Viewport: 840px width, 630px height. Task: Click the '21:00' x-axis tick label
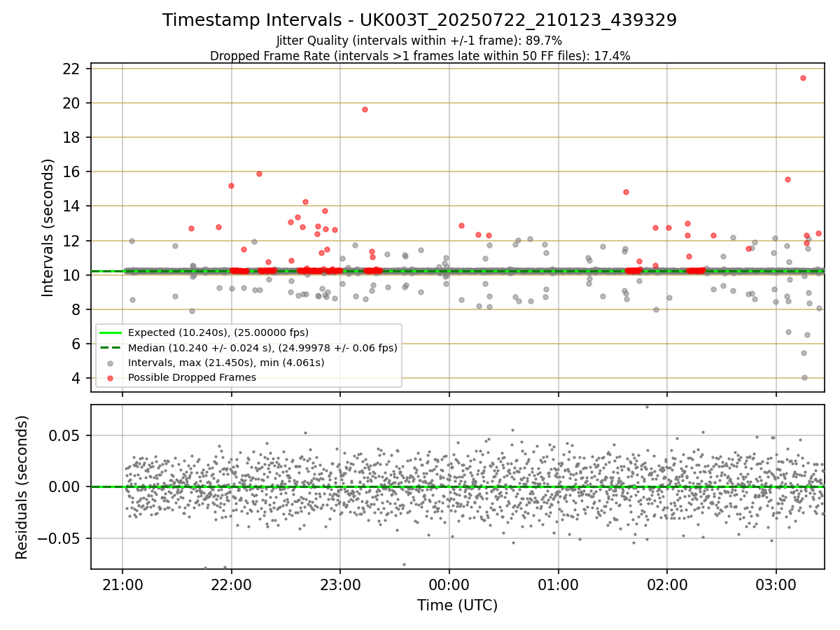point(122,584)
